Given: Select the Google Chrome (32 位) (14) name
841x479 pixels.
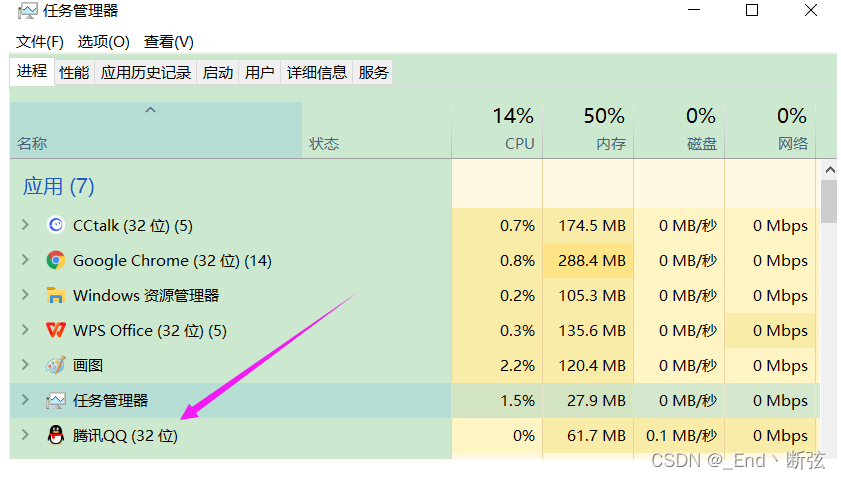Looking at the screenshot, I should click(172, 261).
